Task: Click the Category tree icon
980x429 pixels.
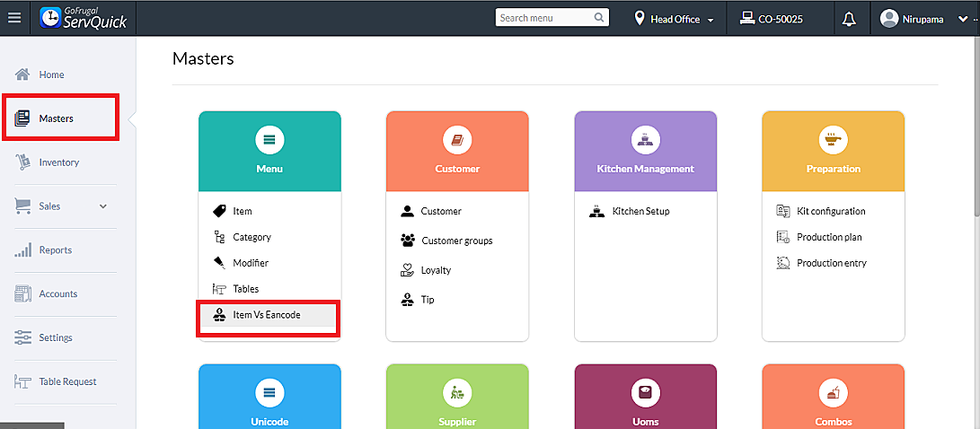Action: (x=219, y=237)
